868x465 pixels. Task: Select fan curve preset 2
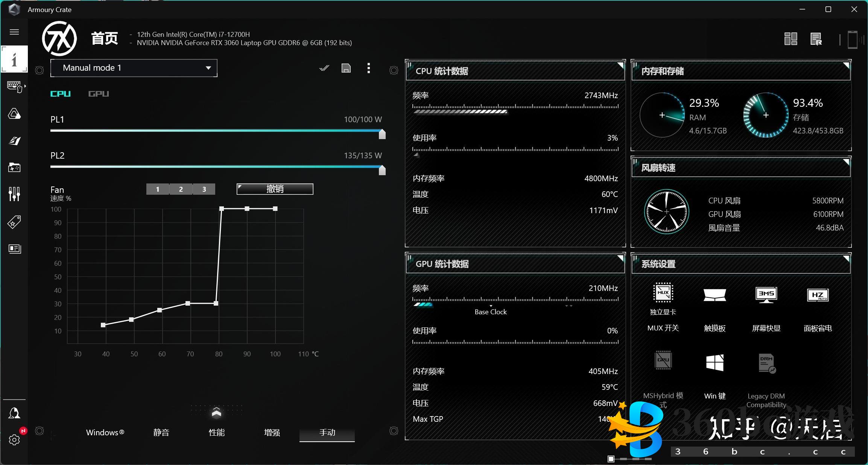coord(181,189)
